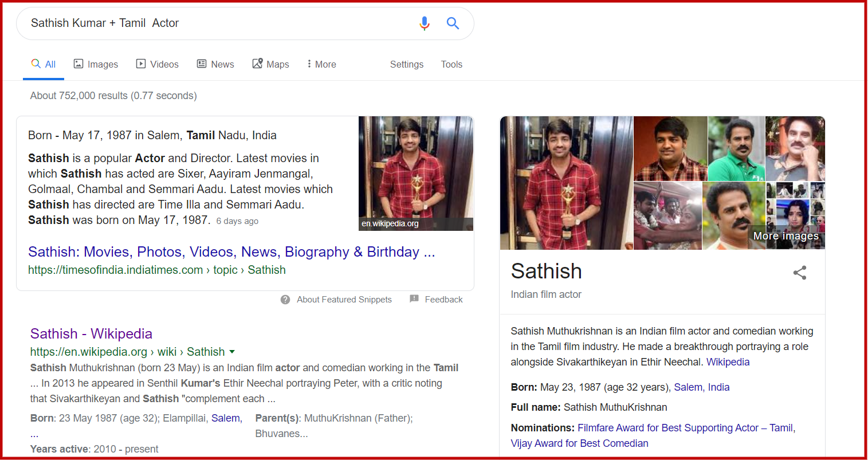Click the Tools button

(451, 64)
